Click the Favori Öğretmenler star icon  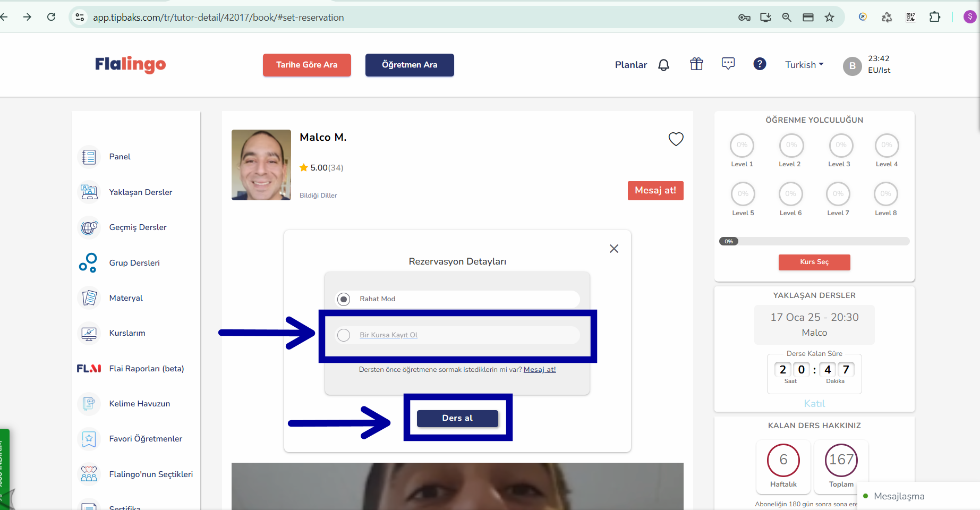(x=89, y=439)
